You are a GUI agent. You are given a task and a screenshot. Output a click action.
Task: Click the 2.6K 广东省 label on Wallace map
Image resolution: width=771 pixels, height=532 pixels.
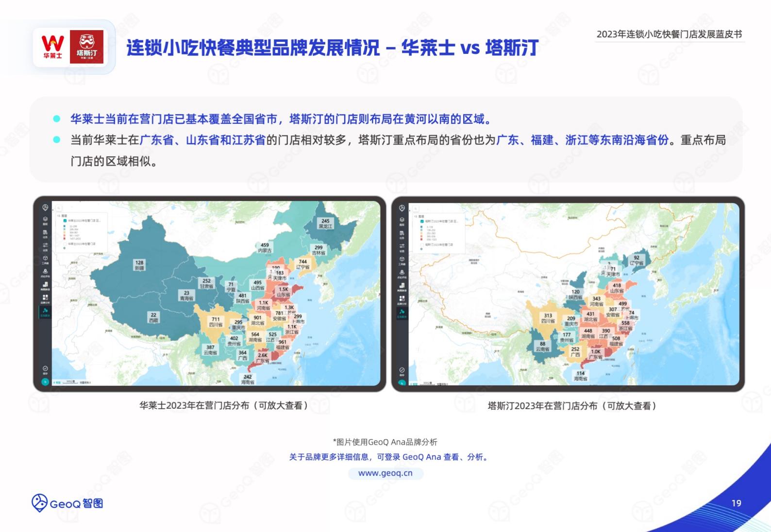263,358
